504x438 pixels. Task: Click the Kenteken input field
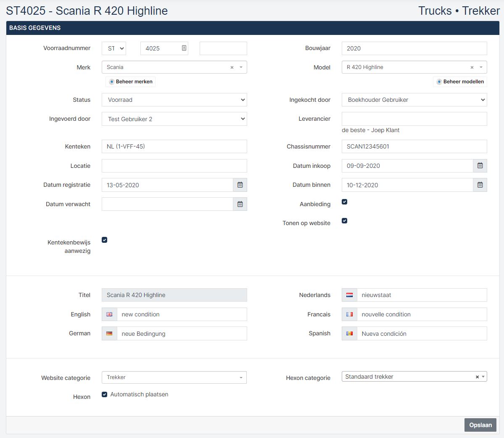pyautogui.click(x=174, y=146)
